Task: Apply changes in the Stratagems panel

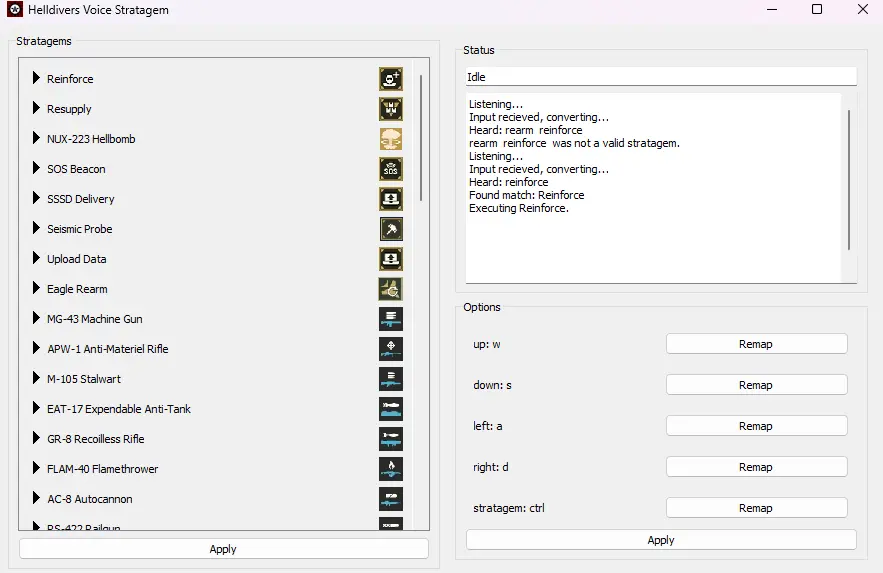Action: pos(224,549)
